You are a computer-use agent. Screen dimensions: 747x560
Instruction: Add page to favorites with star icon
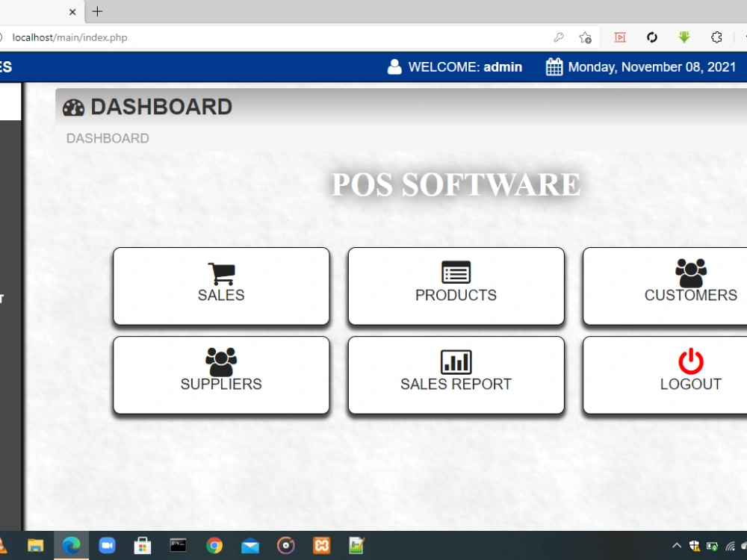coord(586,37)
